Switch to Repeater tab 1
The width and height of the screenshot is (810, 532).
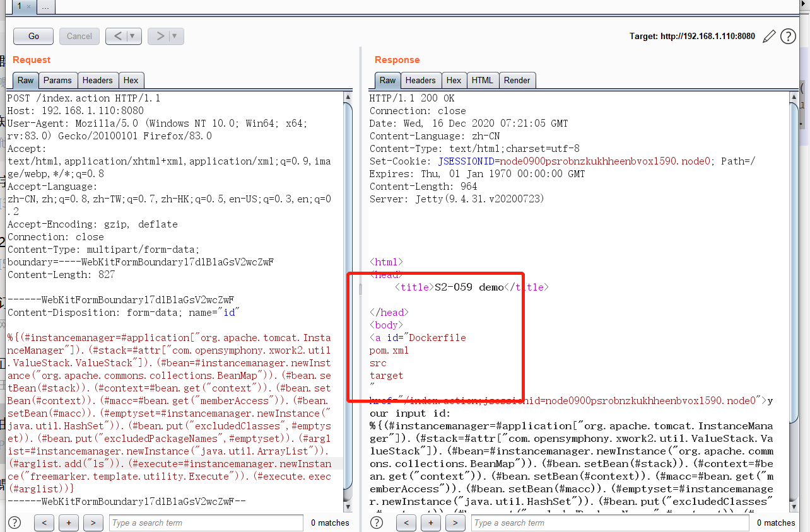[x=19, y=6]
